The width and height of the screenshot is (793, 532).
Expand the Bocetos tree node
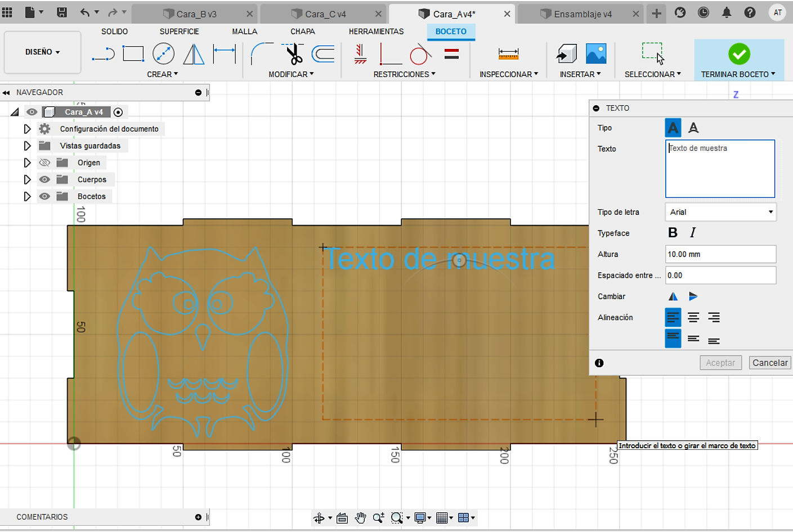tap(27, 196)
